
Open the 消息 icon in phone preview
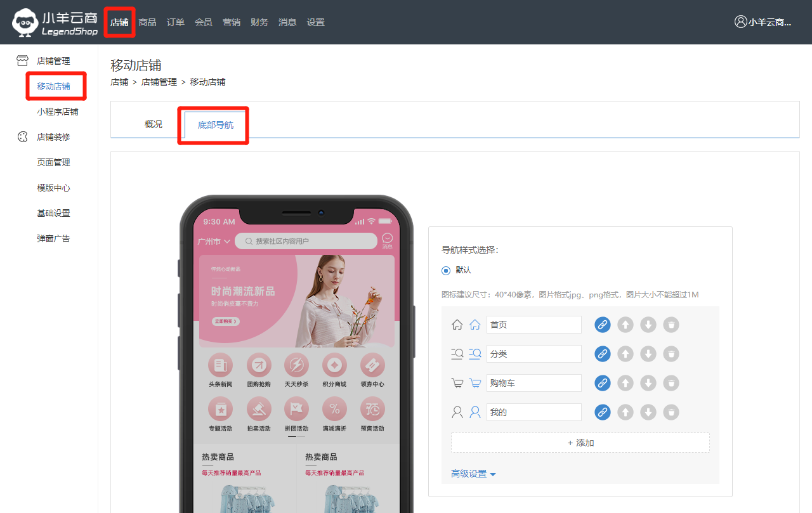(387, 241)
